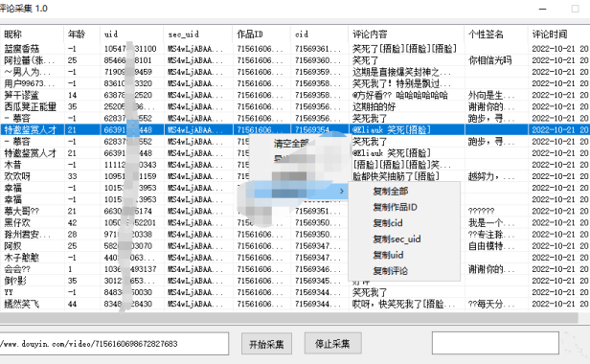Click the signature 你相信光吗
The image size is (590, 364).
pos(490,60)
